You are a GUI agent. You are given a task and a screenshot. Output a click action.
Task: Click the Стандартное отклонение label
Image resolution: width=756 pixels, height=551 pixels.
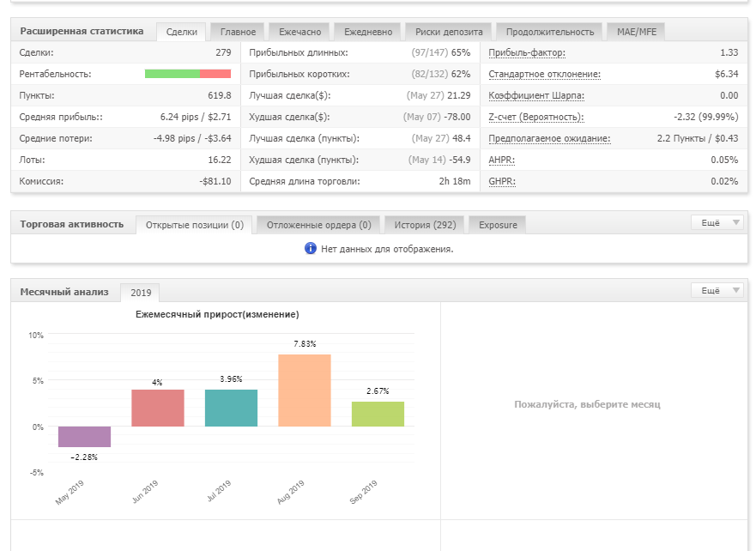pyautogui.click(x=544, y=74)
